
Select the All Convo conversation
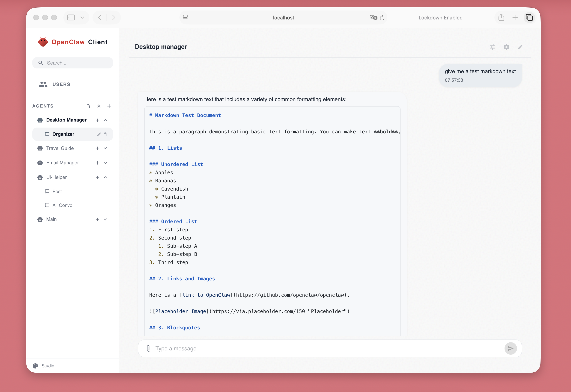[x=62, y=205]
